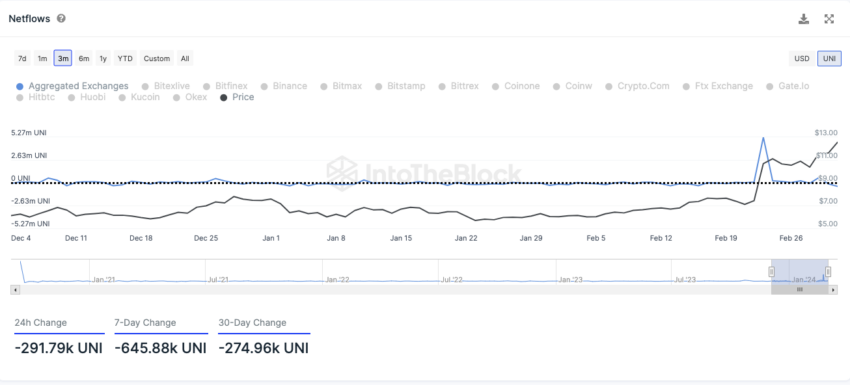Screen dimensions: 850x385
Task: Click the $13.00 price axis label
Action: tap(826, 133)
